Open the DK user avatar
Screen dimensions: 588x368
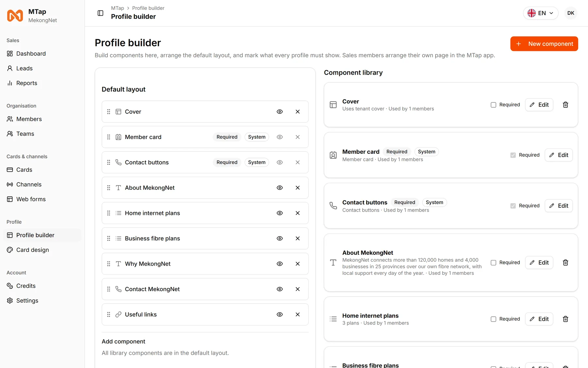point(571,13)
